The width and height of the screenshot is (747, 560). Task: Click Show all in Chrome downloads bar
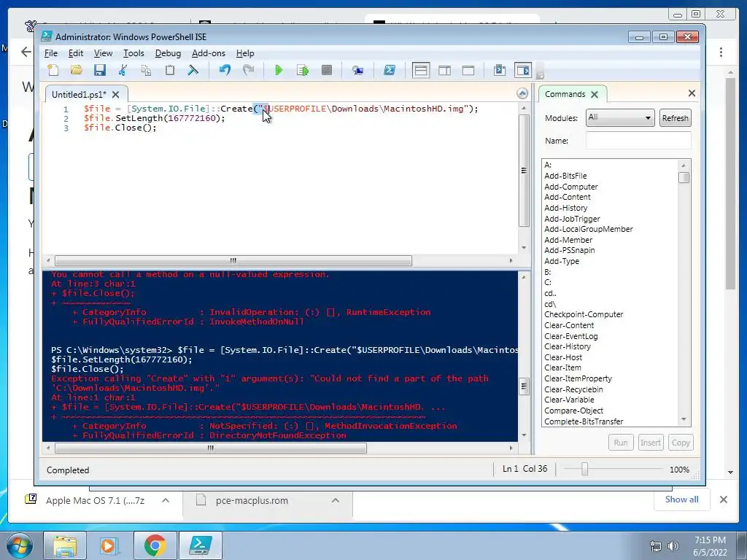pos(682,499)
